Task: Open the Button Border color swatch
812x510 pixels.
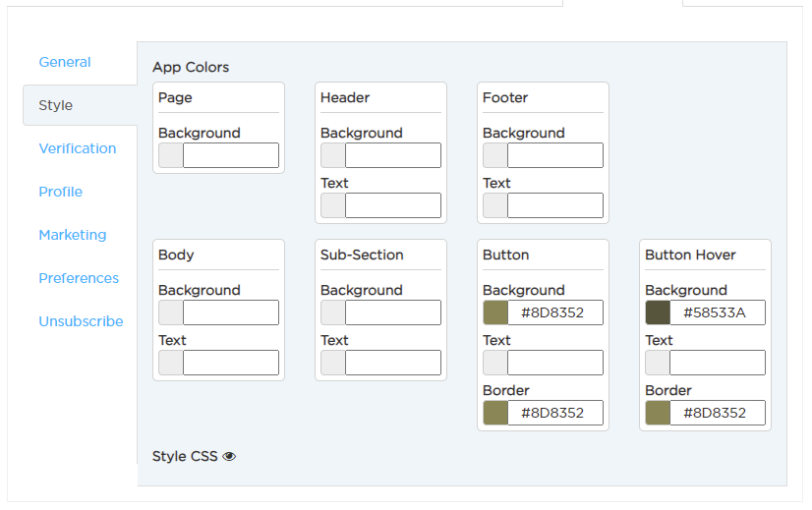Action: pyautogui.click(x=495, y=413)
